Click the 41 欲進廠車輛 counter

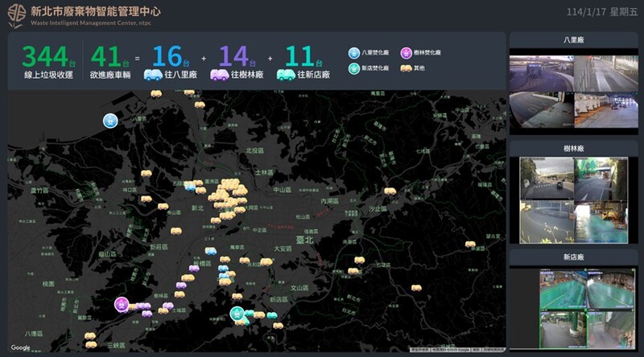pyautogui.click(x=109, y=62)
